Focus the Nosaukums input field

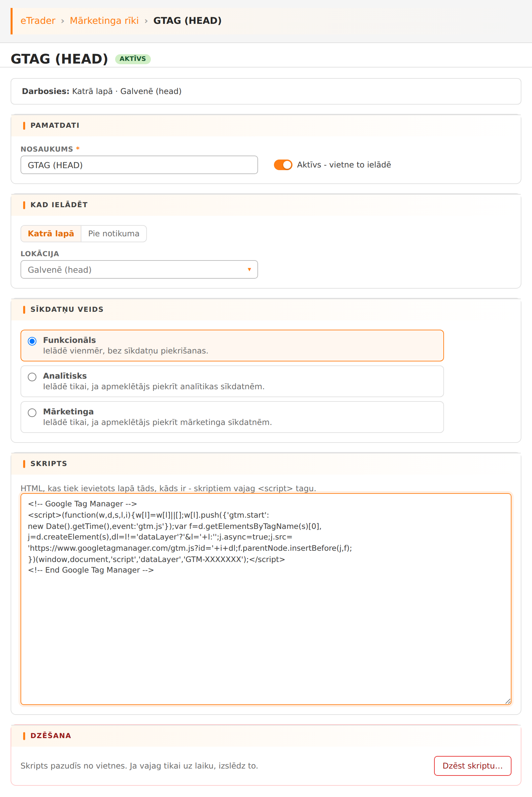coord(139,165)
